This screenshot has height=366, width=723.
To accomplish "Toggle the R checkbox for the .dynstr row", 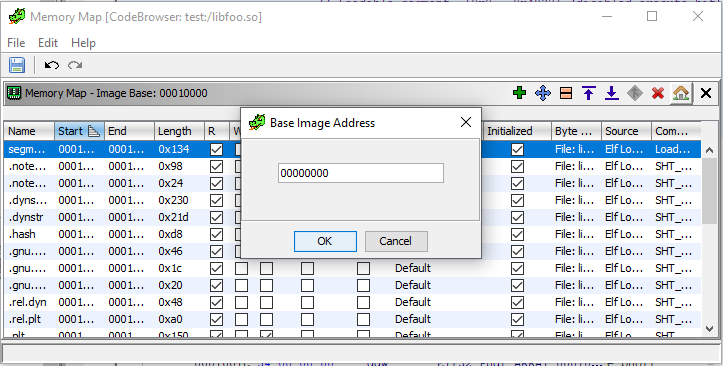I will pyautogui.click(x=216, y=217).
